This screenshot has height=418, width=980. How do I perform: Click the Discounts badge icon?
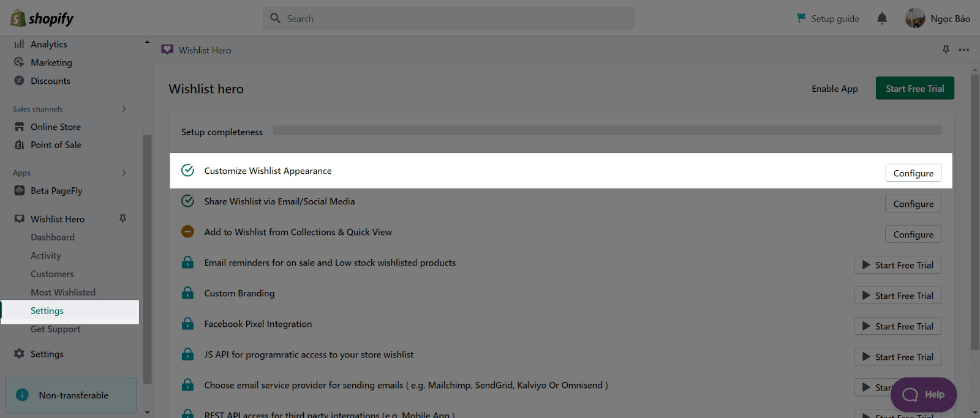pyautogui.click(x=19, y=81)
